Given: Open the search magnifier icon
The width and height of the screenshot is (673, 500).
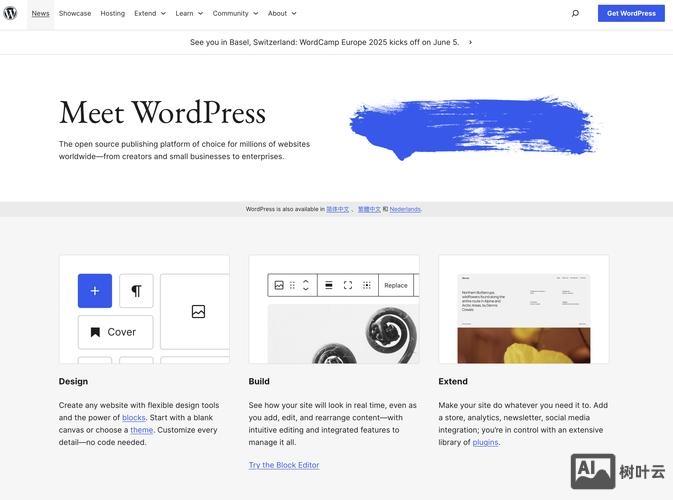Looking at the screenshot, I should click(575, 14).
